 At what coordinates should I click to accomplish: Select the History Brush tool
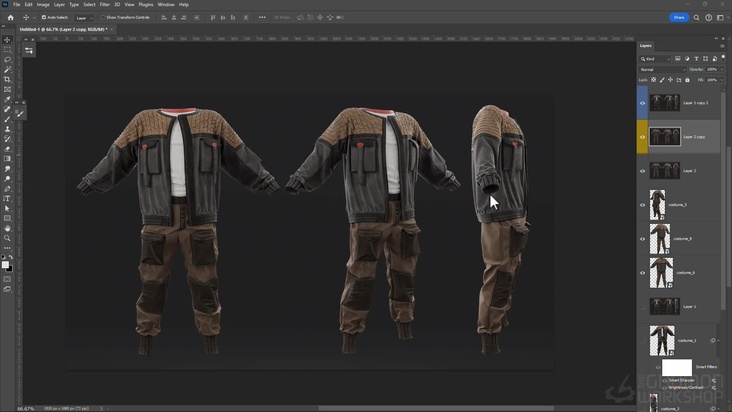[x=7, y=139]
